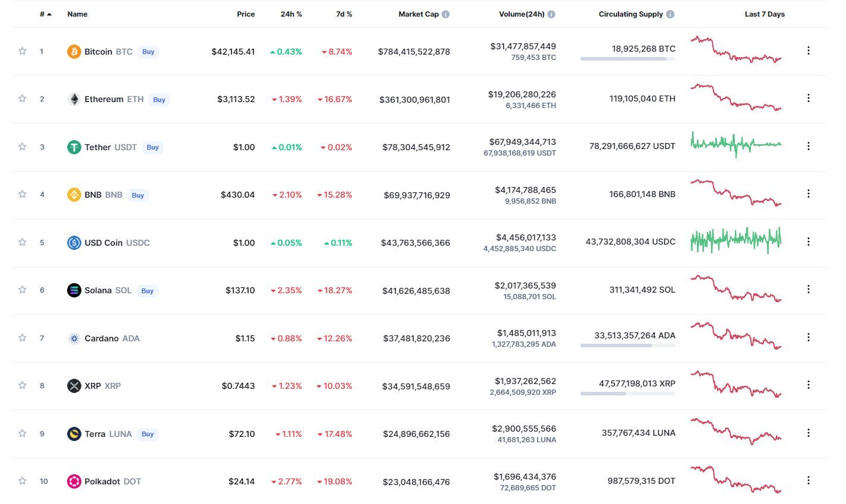The image size is (846, 504).
Task: Click the Polkadot logo icon
Action: pyautogui.click(x=74, y=481)
